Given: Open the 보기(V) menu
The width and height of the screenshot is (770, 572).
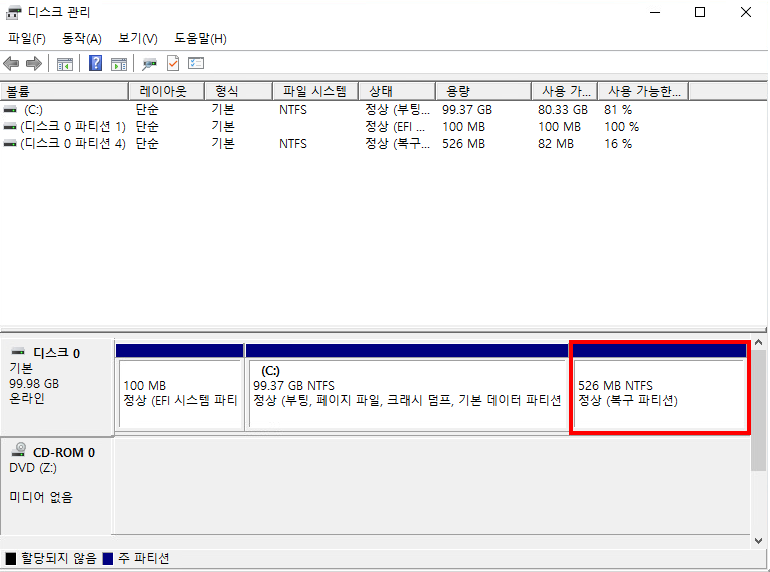Looking at the screenshot, I should tap(138, 38).
